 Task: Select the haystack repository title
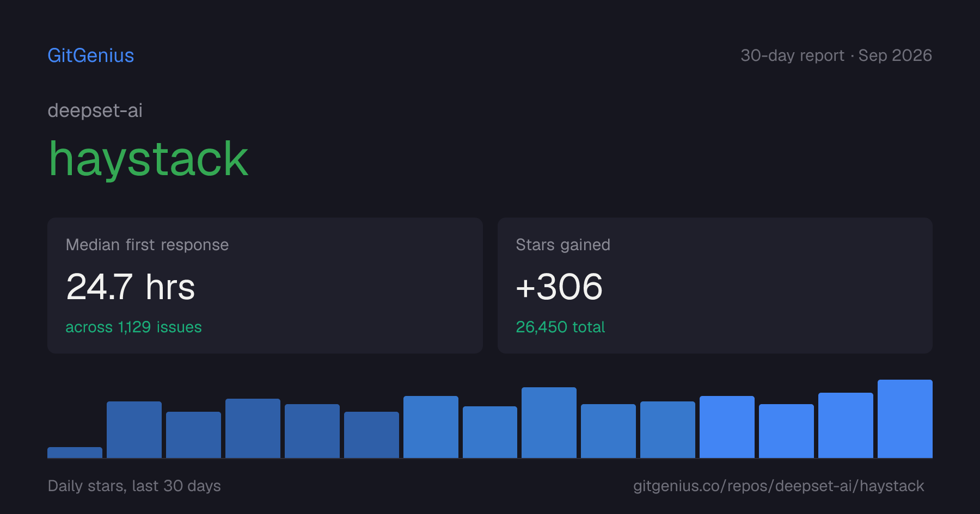148,159
